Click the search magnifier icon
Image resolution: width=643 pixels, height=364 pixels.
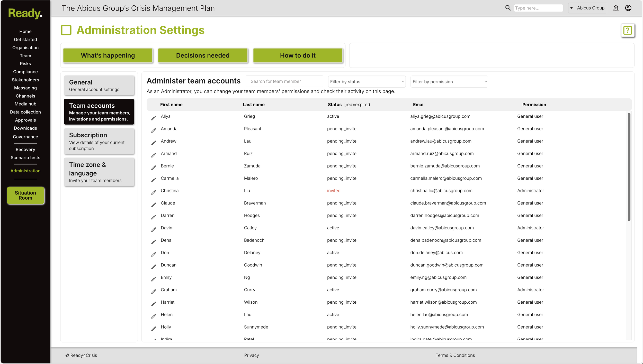(x=508, y=8)
